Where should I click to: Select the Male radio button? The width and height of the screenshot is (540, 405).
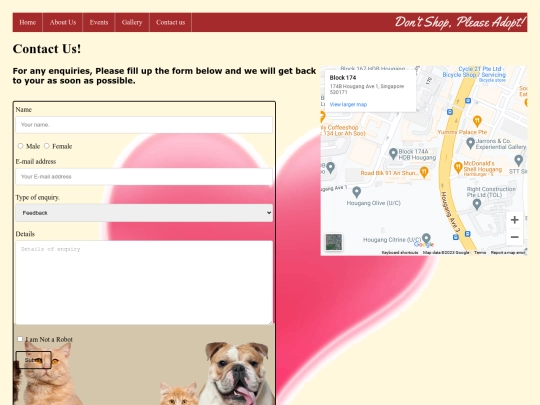[20, 146]
